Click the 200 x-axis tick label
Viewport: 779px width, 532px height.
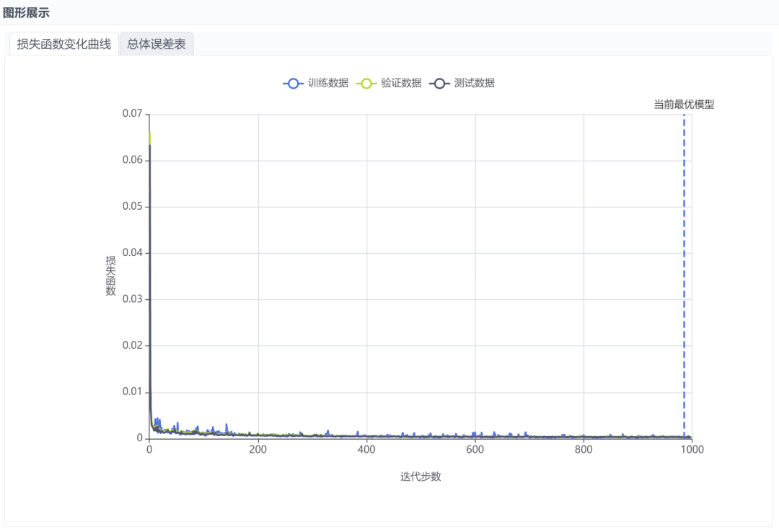click(x=258, y=450)
